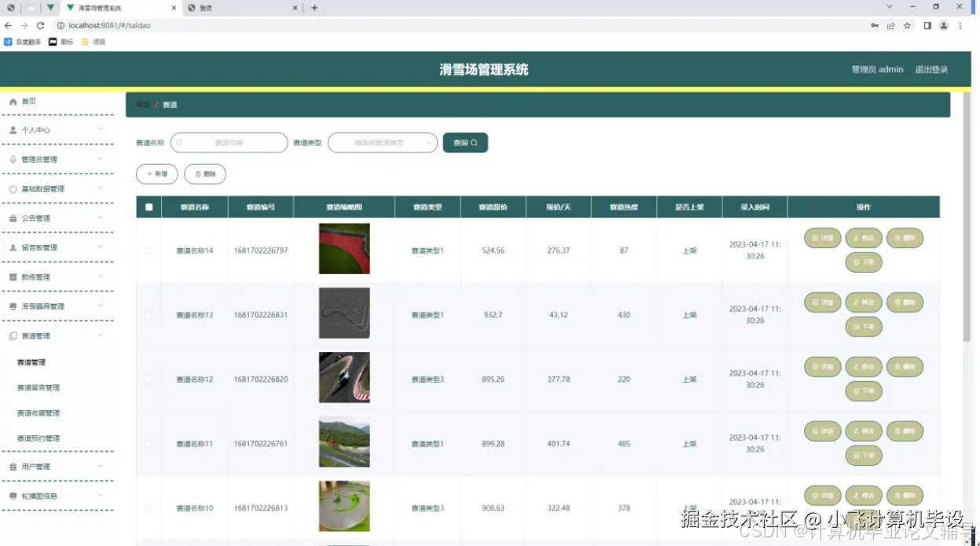Image resolution: width=980 pixels, height=546 pixels.
Task: Open the 项目 bookmarks folder
Action: (94, 42)
